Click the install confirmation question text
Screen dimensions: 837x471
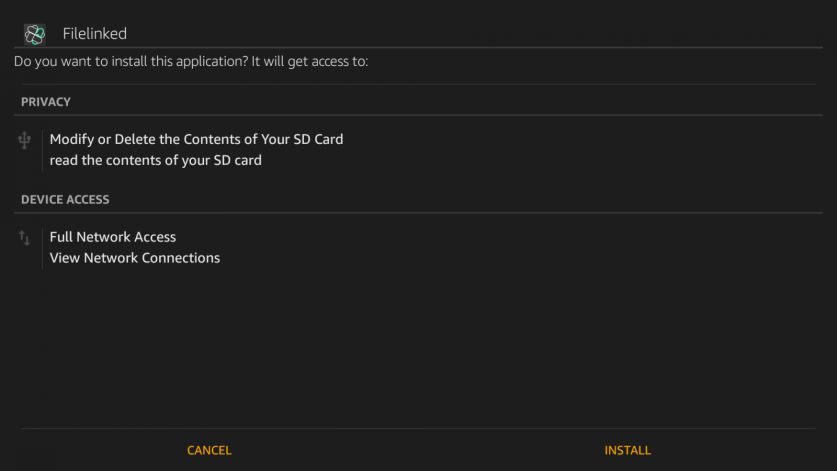pyautogui.click(x=191, y=63)
